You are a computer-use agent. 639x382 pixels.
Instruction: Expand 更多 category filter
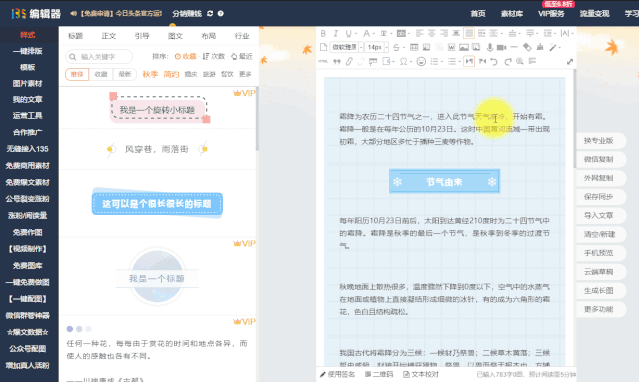click(x=245, y=74)
